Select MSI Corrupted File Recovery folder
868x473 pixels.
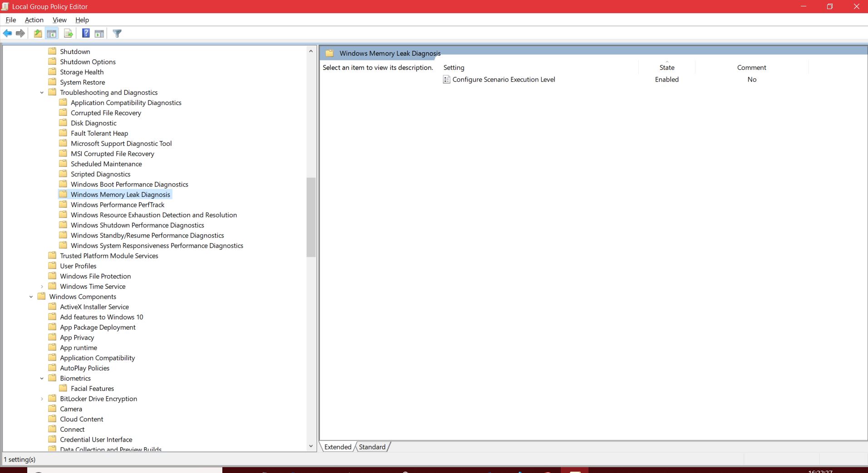113,154
